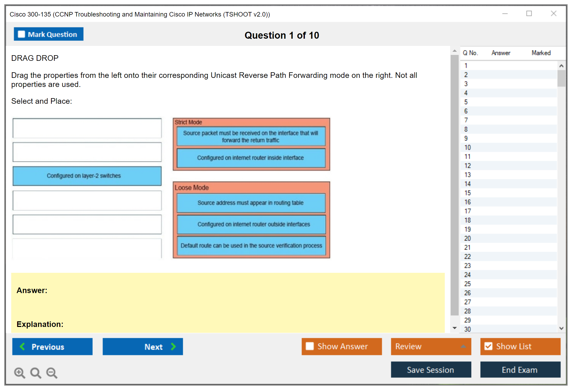574x392 pixels.
Task: Click the green right arrow on Next
Action: [173, 346]
